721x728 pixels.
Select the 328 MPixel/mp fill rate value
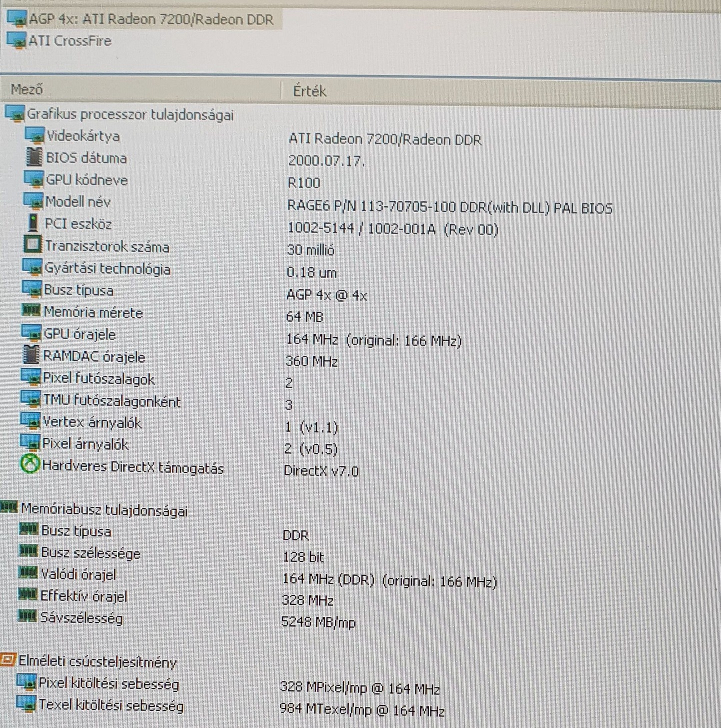[360, 688]
